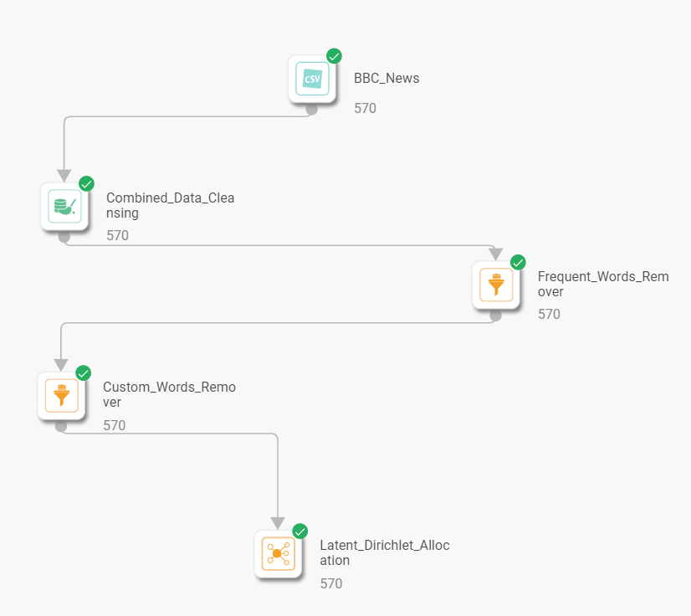The width and height of the screenshot is (691, 616).
Task: Click the Combined_Data_Cleansing output port dot
Action: click(x=64, y=237)
